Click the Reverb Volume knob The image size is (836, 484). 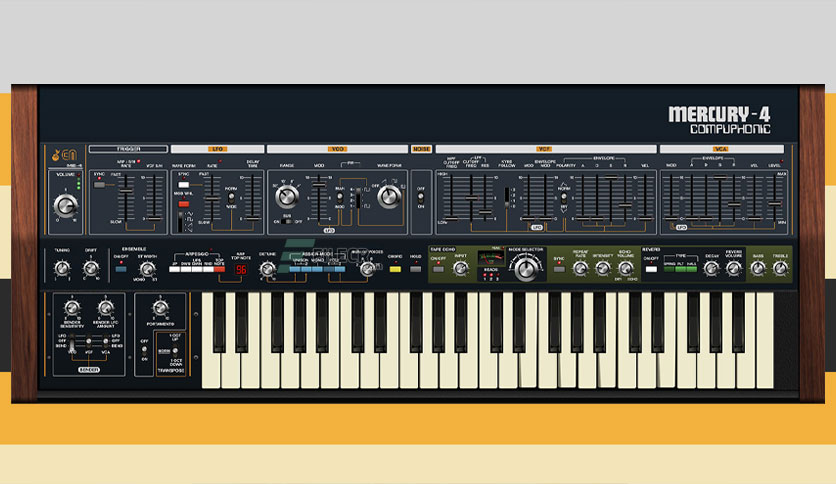734,268
